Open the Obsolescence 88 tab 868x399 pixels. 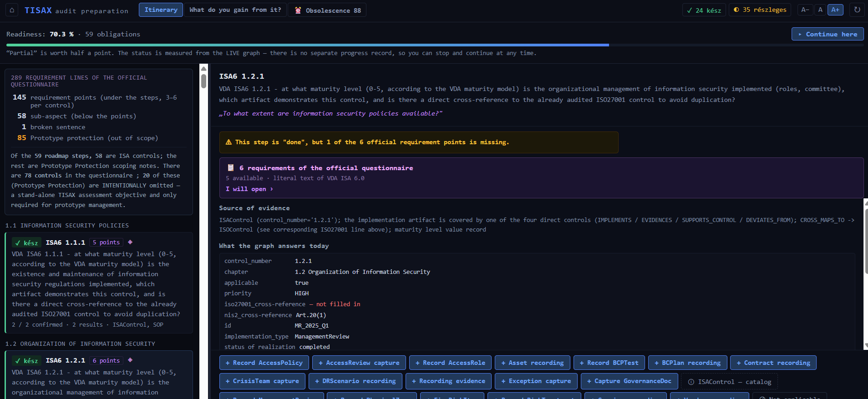327,10
